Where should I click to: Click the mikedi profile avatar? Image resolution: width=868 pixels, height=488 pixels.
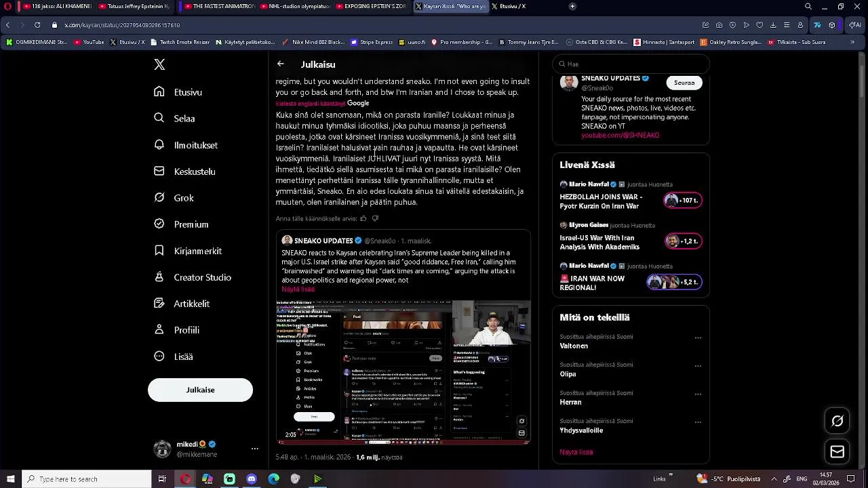pos(162,449)
